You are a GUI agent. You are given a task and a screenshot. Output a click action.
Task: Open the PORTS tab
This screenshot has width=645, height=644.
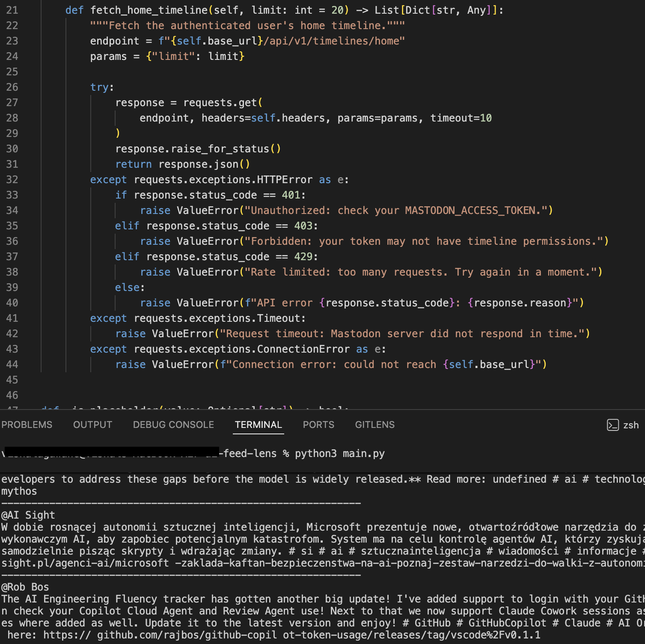(x=318, y=424)
